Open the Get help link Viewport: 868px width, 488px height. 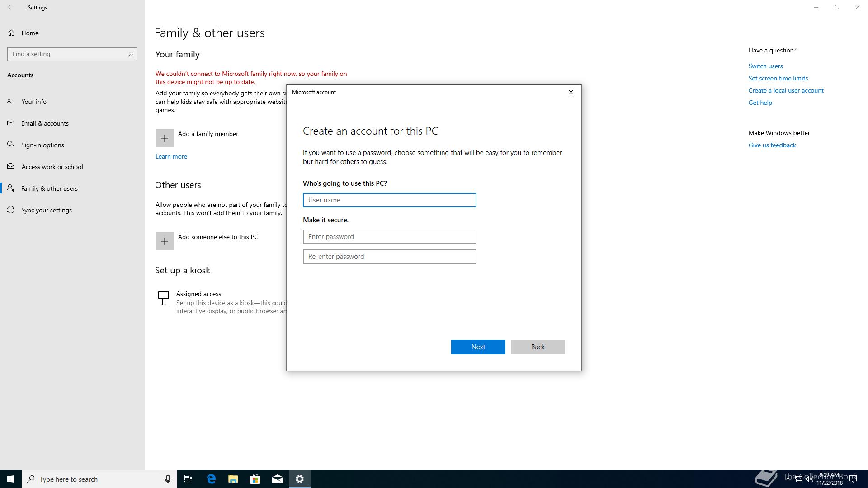[760, 103]
